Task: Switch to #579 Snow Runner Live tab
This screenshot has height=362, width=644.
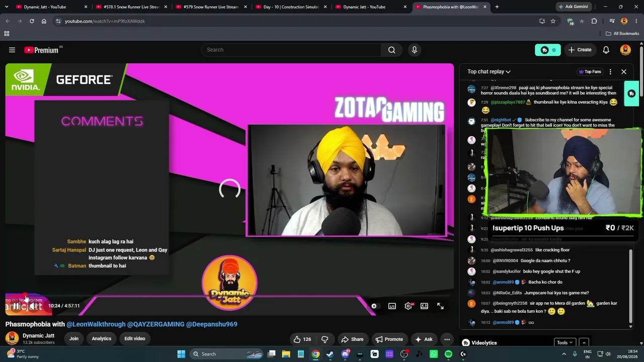Action: coord(211,7)
